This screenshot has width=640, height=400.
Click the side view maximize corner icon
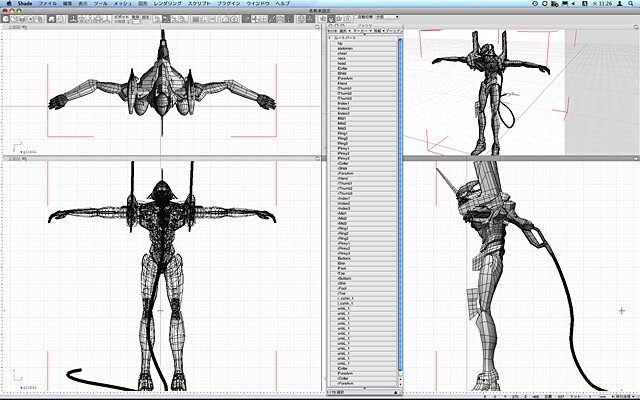pos(636,158)
